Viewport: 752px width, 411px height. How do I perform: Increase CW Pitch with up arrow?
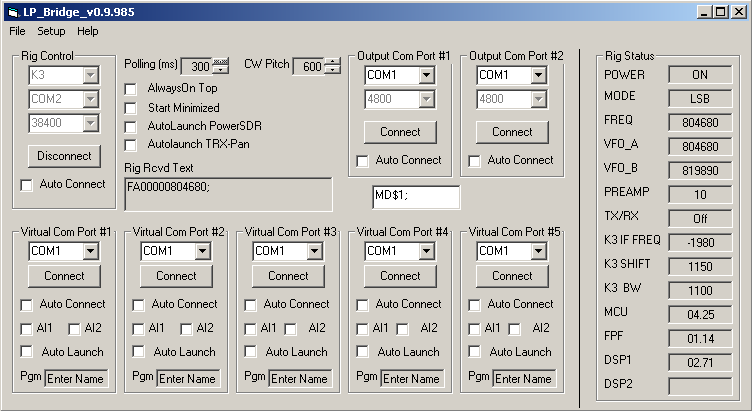332,61
